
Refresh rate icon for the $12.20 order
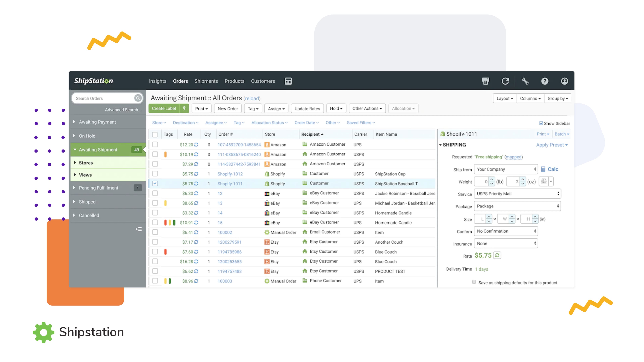click(x=196, y=145)
